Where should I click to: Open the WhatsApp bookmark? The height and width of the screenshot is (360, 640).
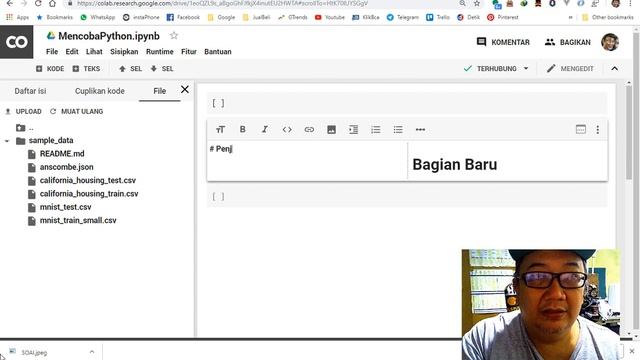[98, 17]
